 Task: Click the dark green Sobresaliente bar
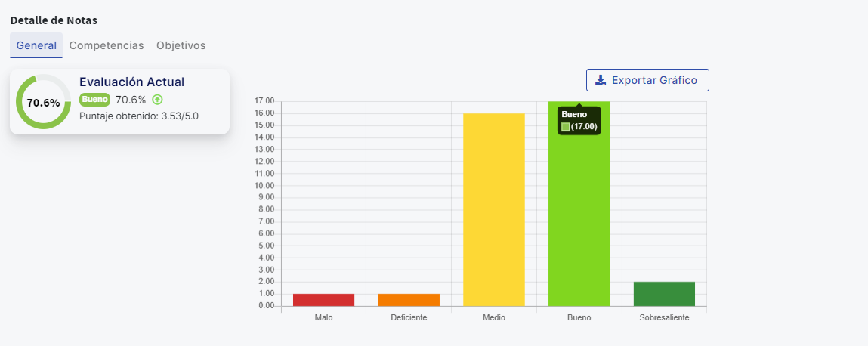(664, 294)
